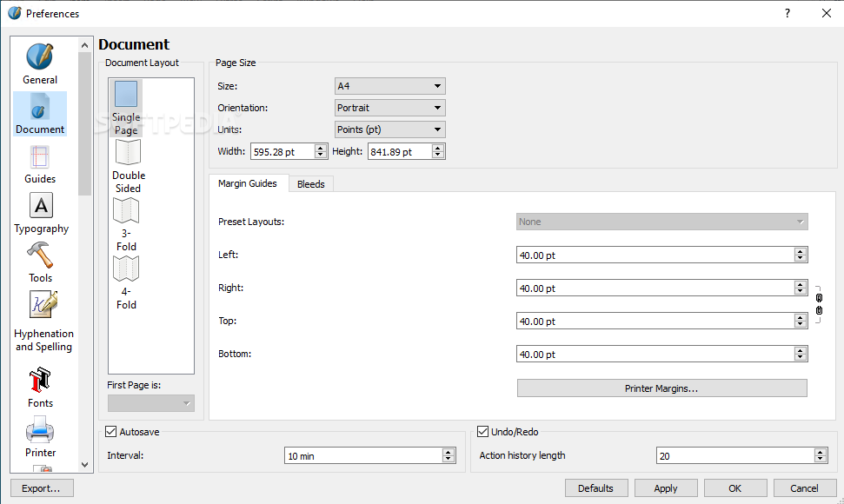Screen dimensions: 844x504
Task: Open the General preferences section
Action: click(40, 64)
